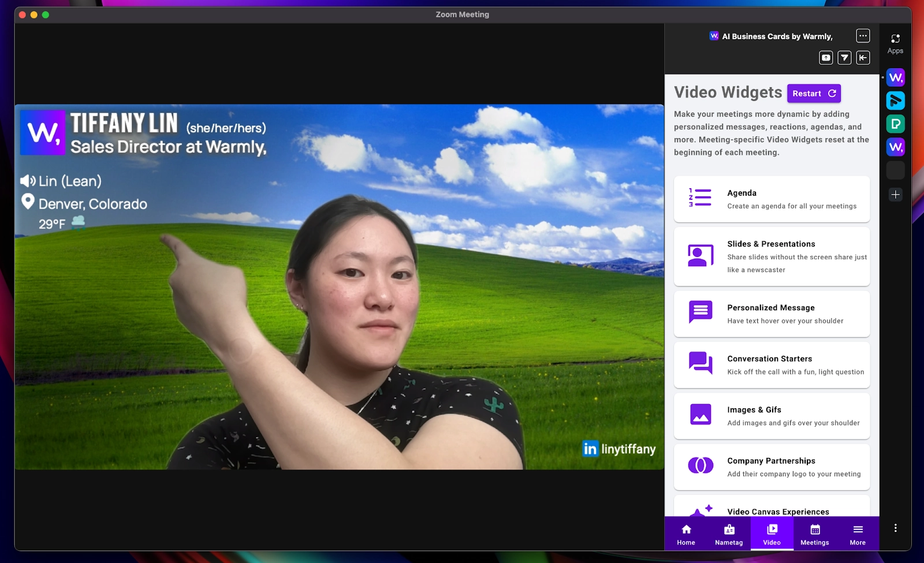Open vertical three-dot menu at sidebar bottom

(895, 528)
